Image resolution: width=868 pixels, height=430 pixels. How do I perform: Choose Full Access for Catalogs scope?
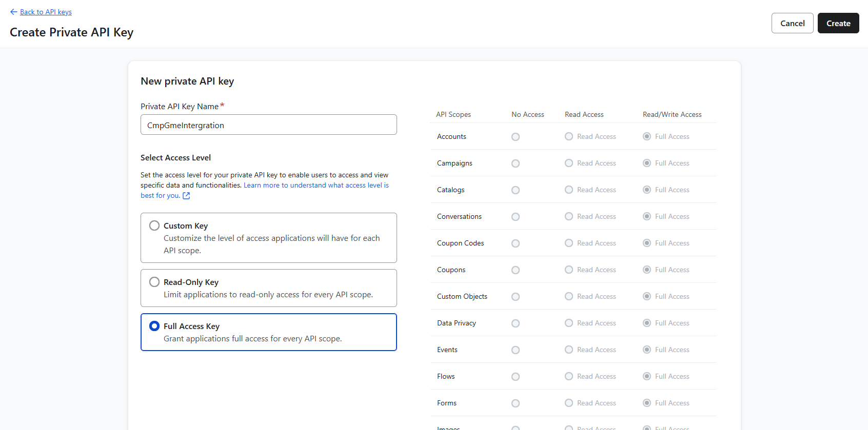647,190
